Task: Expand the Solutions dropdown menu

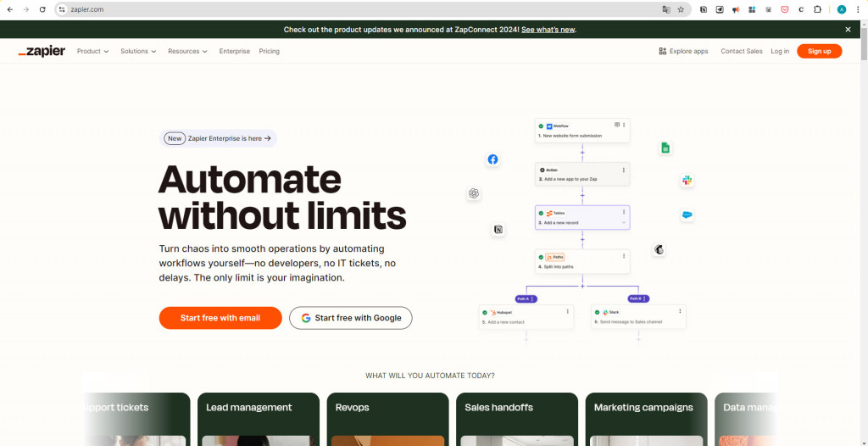Action: click(x=138, y=51)
